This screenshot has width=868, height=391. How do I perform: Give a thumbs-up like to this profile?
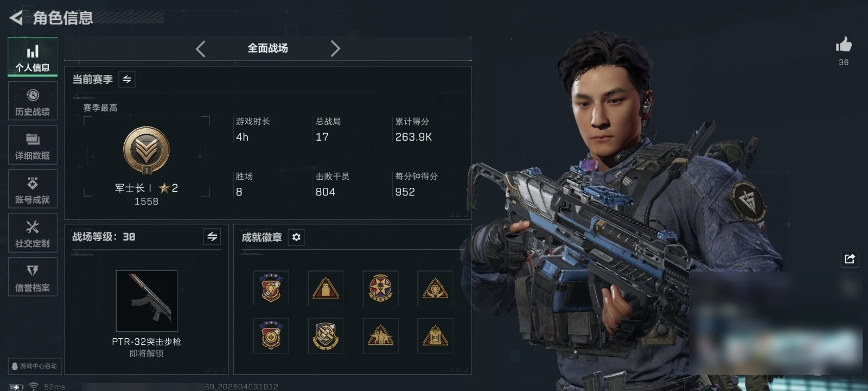tap(844, 45)
